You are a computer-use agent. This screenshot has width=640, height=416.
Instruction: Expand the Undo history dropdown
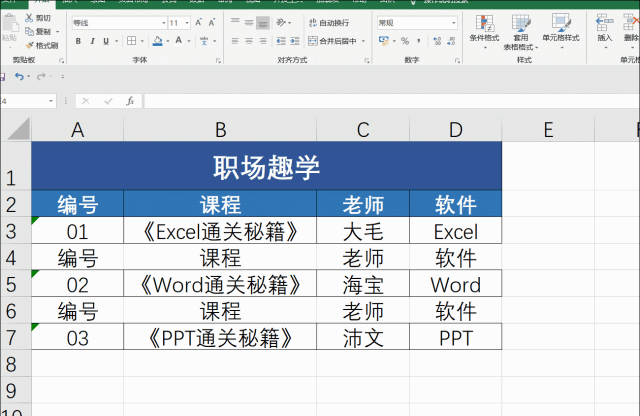[28, 76]
